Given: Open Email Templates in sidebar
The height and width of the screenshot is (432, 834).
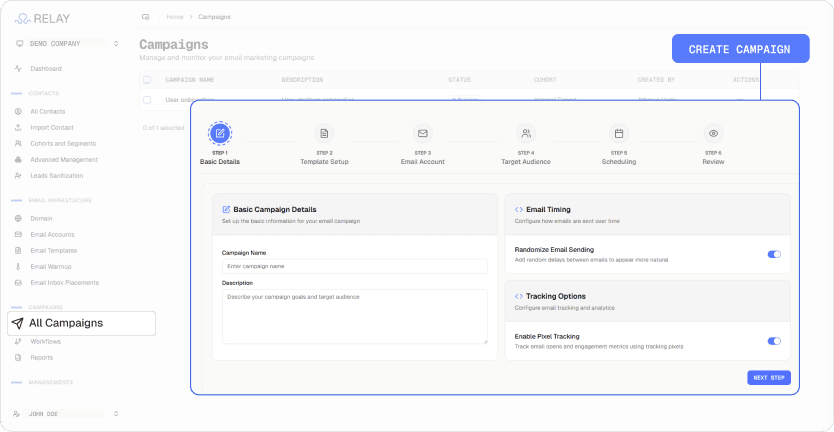Looking at the screenshot, I should 53,251.
